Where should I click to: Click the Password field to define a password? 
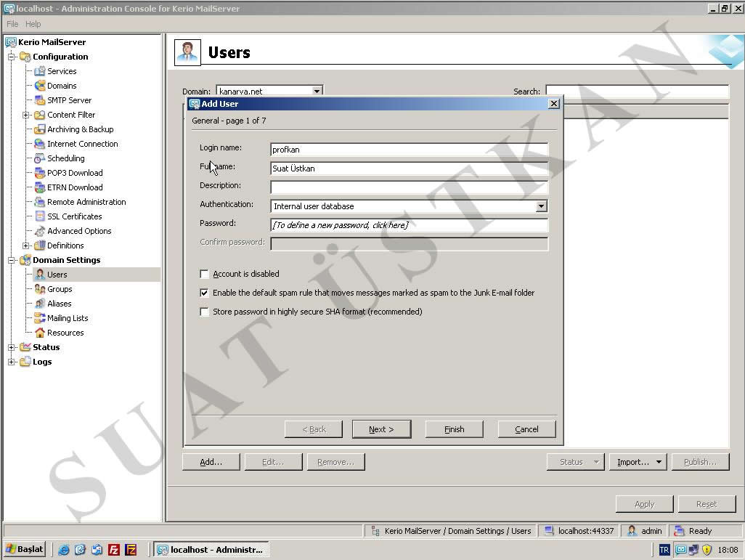pyautogui.click(x=409, y=225)
